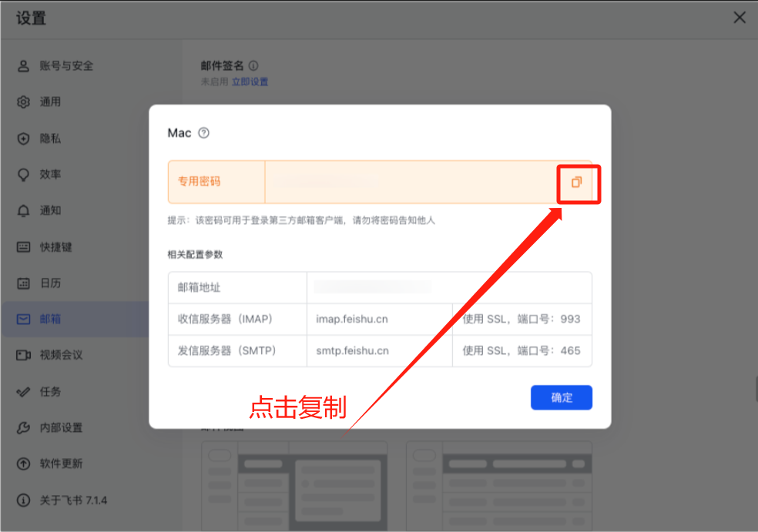Click the 效率 lightbulb icon
758x532 pixels.
(x=23, y=175)
